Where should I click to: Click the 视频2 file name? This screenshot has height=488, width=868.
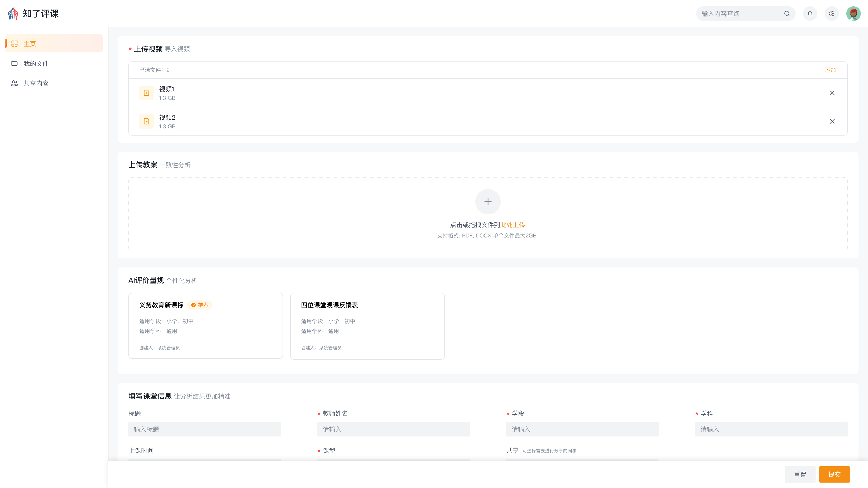pos(167,117)
